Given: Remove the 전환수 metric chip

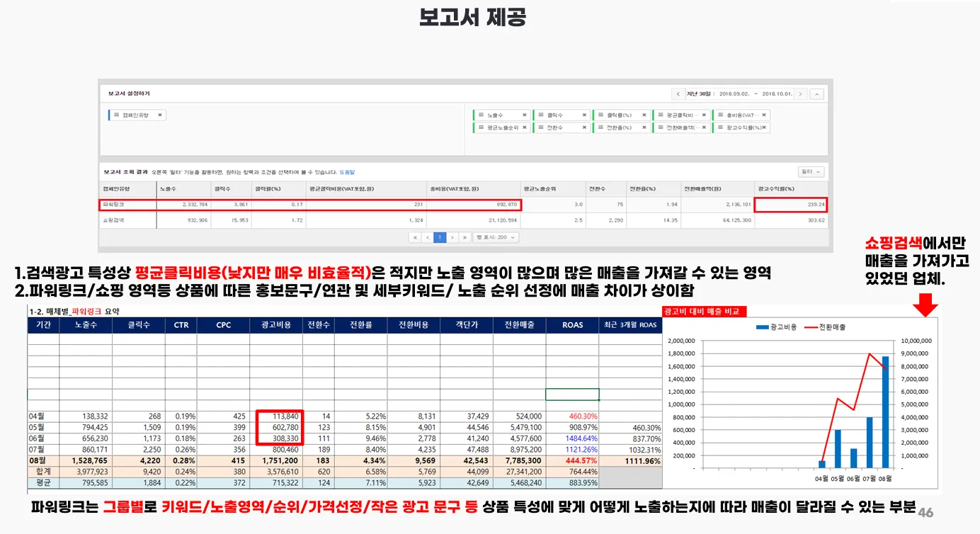Looking at the screenshot, I should tap(584, 127).
